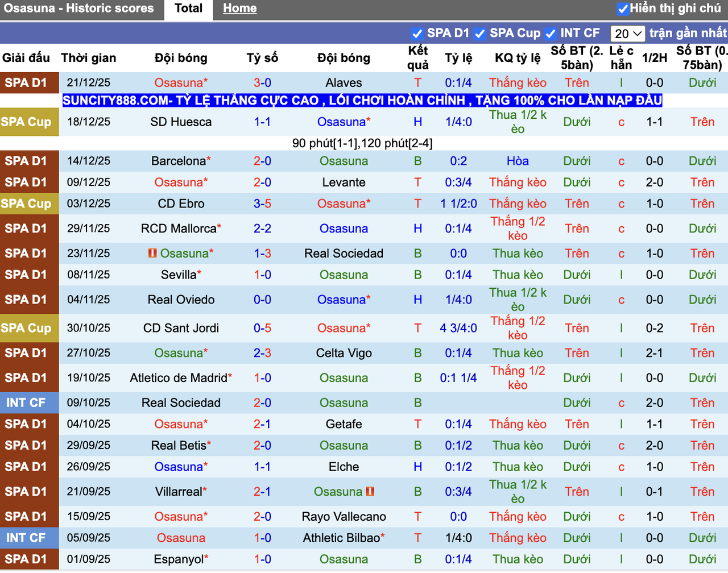Open Real Sociedad team on 23/11/25 row
The width and height of the screenshot is (728, 573).
(x=344, y=254)
